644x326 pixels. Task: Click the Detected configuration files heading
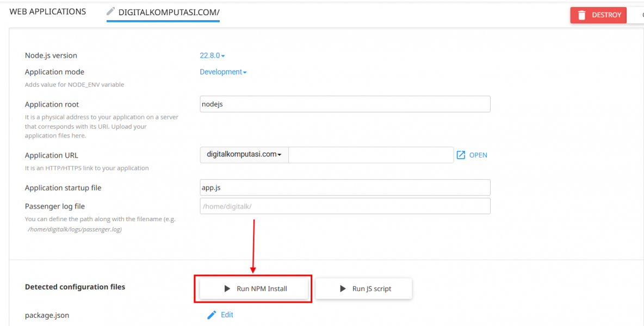[75, 287]
